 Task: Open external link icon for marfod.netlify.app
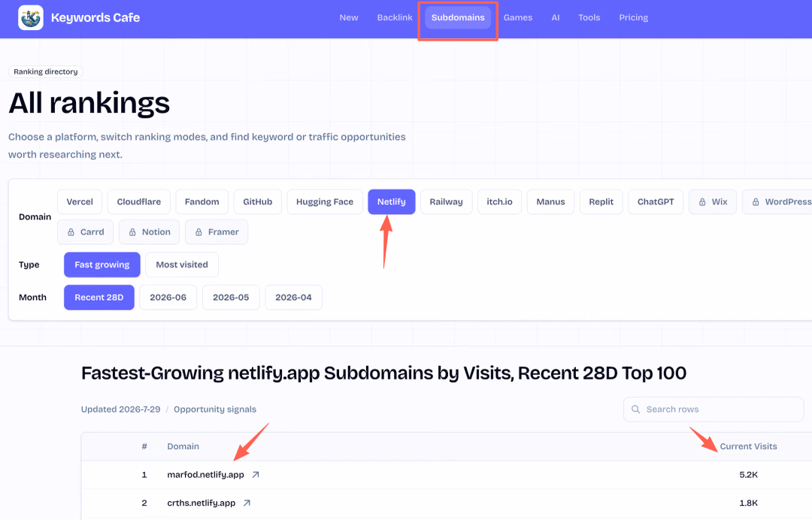tap(256, 474)
